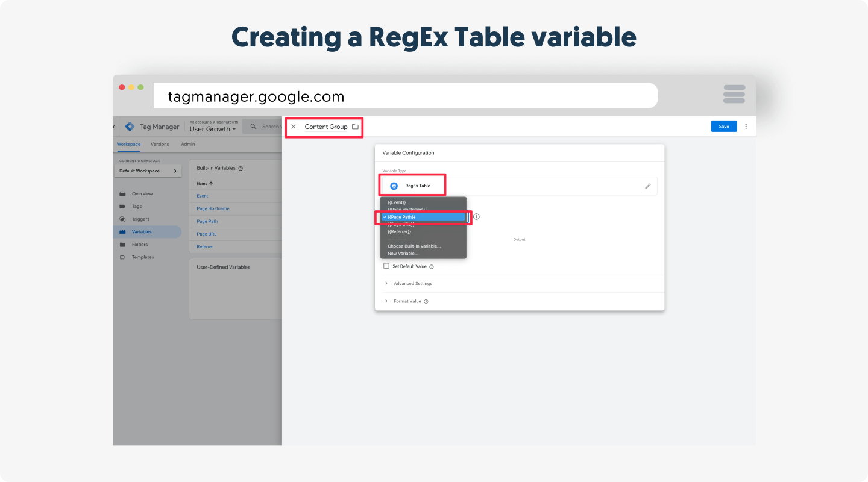
Task: Open the Referrer link in variables table
Action: 205,246
